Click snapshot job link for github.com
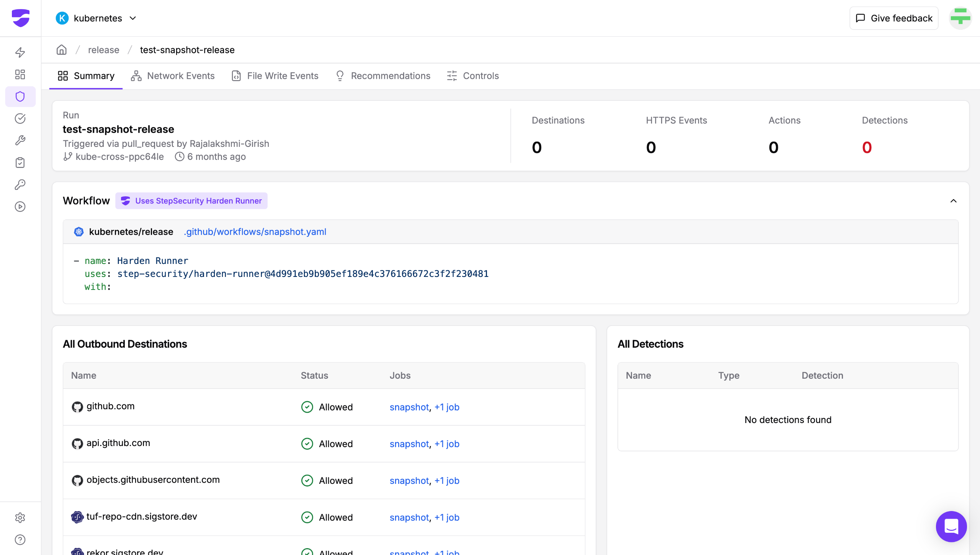980x555 pixels. (409, 407)
